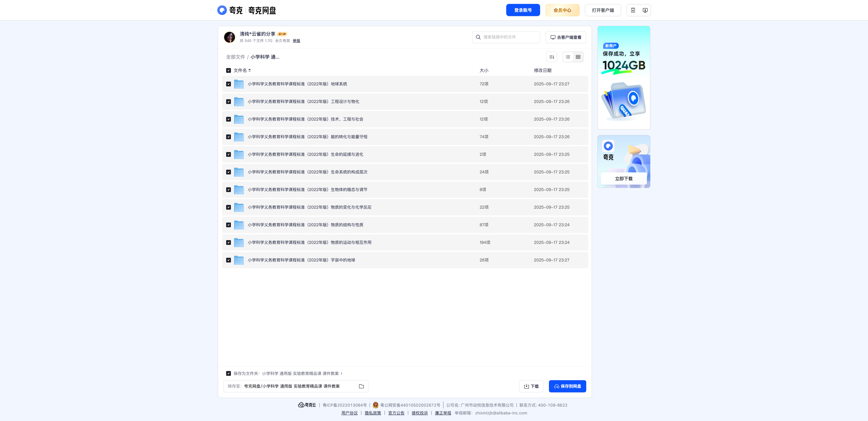Toggle the select-all 文件名 checkbox
The width and height of the screenshot is (868, 421).
pos(229,70)
